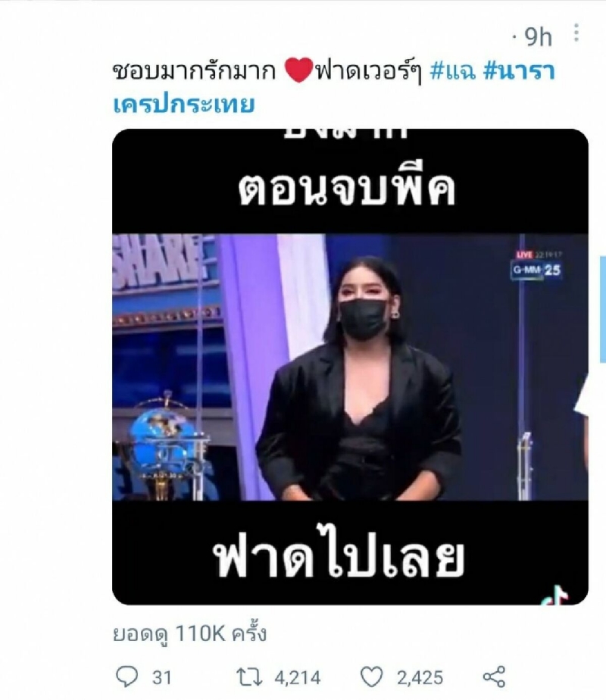
Task: Open the tweet's three-dot more menu
Action: pos(576,33)
